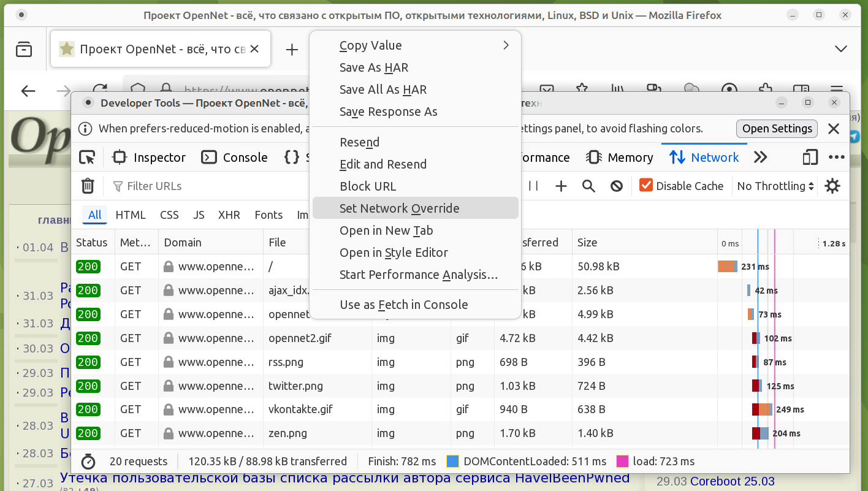
Task: Toggle pause recording network log
Action: (x=533, y=186)
